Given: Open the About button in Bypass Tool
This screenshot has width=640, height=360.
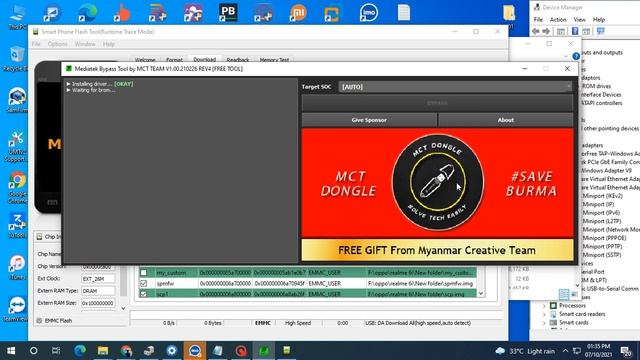Looking at the screenshot, I should (x=505, y=120).
